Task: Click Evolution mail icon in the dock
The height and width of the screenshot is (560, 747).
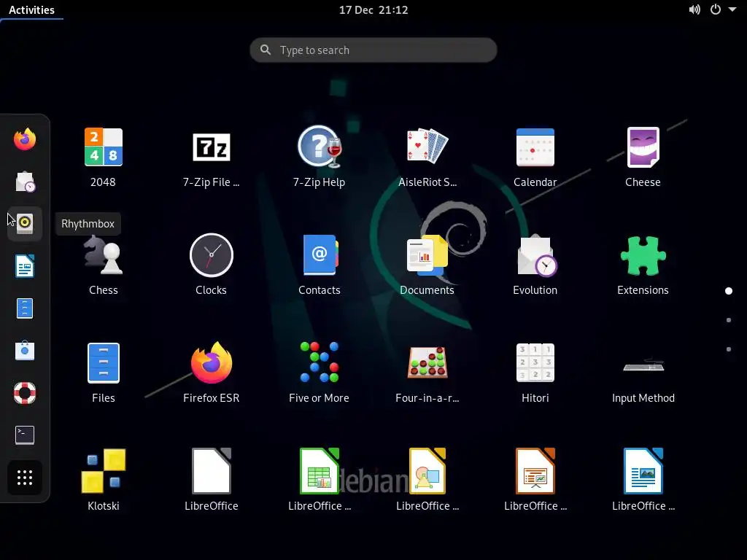Action: click(x=25, y=182)
